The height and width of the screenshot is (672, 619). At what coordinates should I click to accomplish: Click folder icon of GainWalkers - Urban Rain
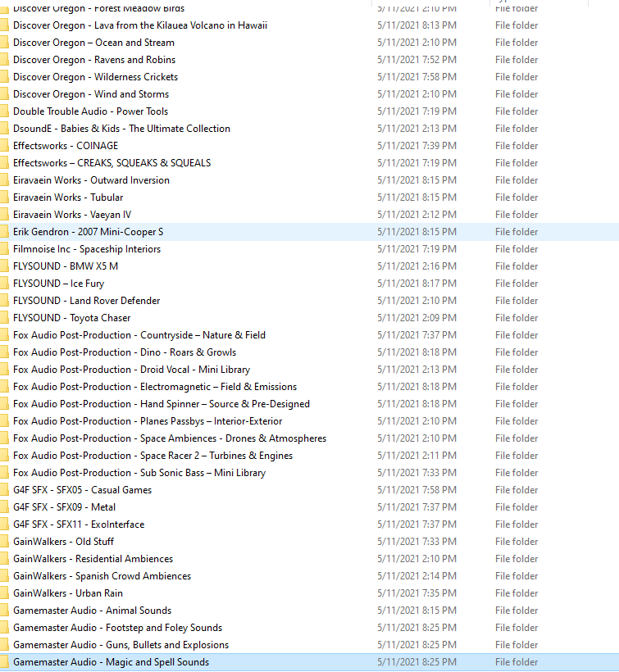tap(4, 593)
